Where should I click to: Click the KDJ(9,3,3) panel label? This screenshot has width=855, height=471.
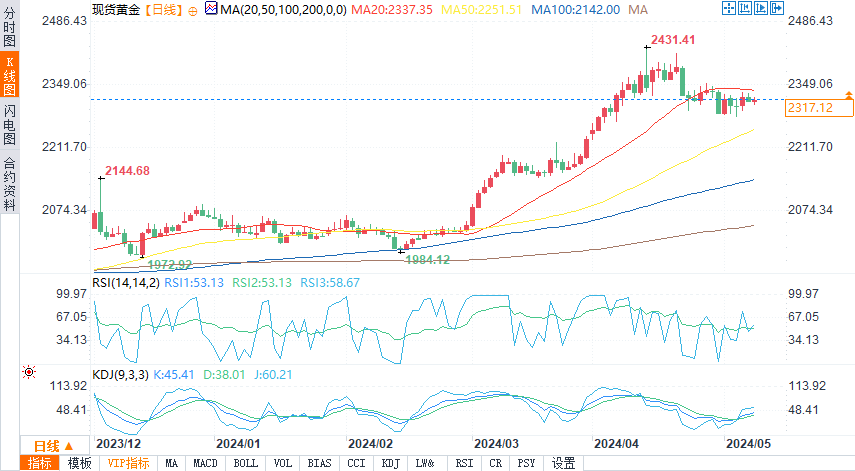coord(120,375)
